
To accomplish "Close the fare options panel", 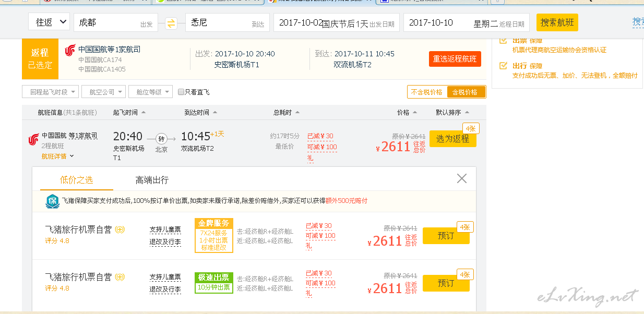I will (x=462, y=178).
